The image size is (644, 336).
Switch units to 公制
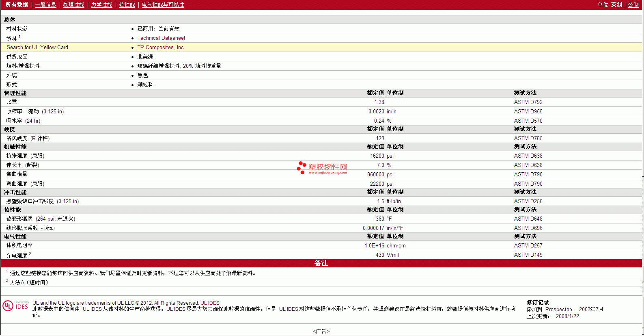633,5
